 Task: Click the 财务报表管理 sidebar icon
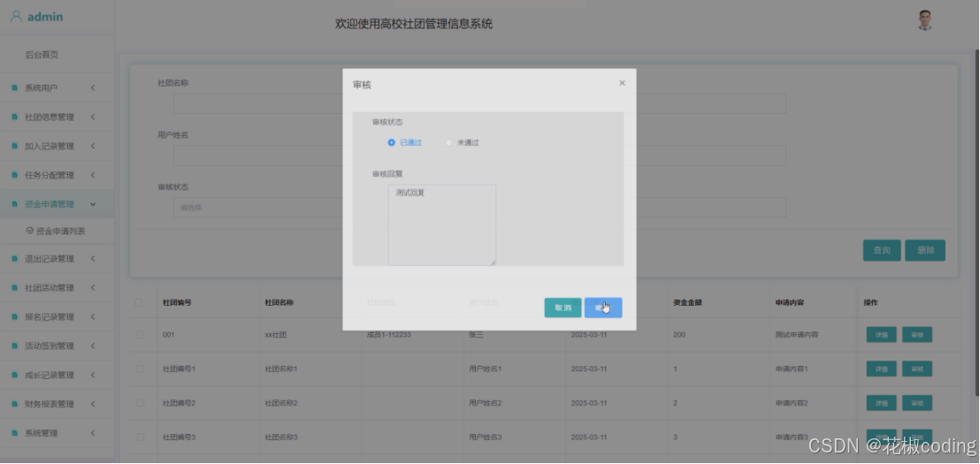[14, 404]
